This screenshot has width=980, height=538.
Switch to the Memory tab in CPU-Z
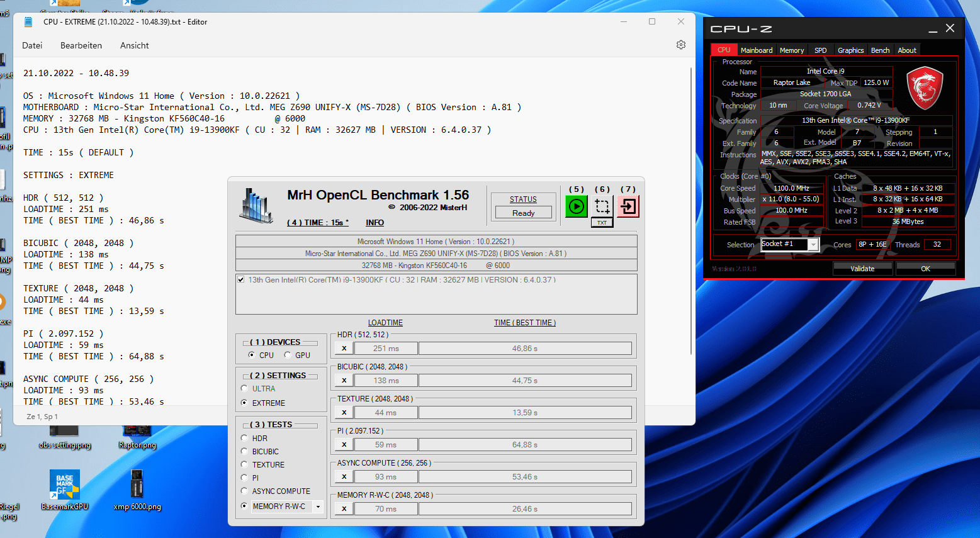point(792,50)
